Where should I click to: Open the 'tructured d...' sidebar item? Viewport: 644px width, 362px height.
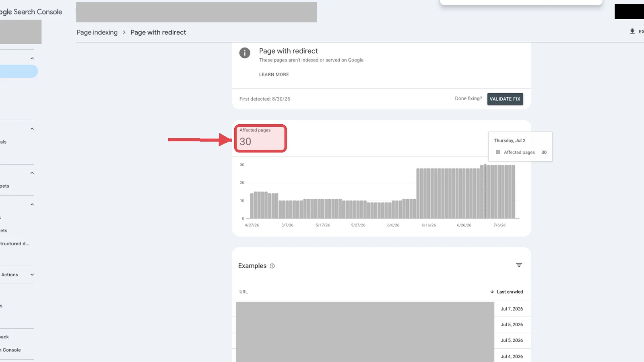(x=14, y=244)
